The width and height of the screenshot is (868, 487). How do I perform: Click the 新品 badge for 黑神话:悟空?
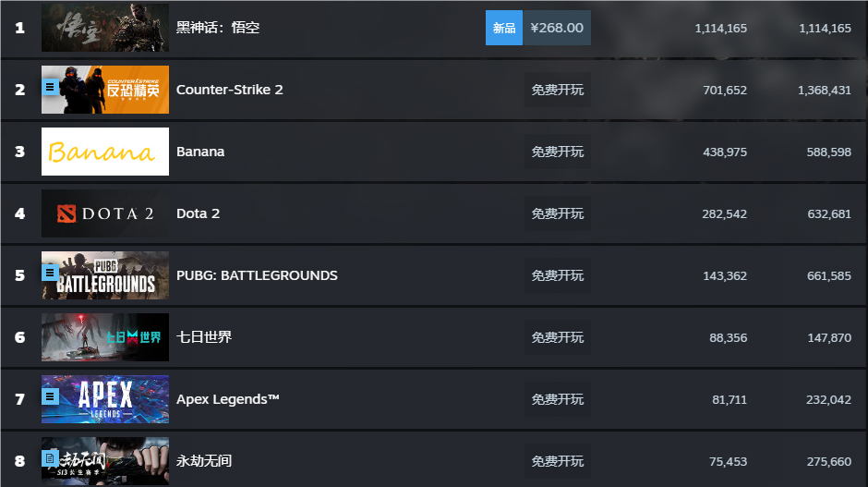[504, 28]
